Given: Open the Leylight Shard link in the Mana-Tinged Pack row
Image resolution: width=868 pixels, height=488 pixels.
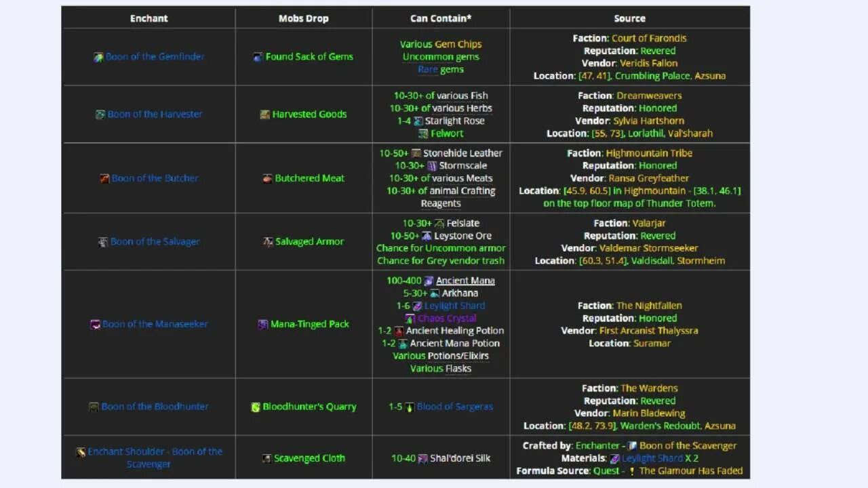Looking at the screenshot, I should (454, 306).
